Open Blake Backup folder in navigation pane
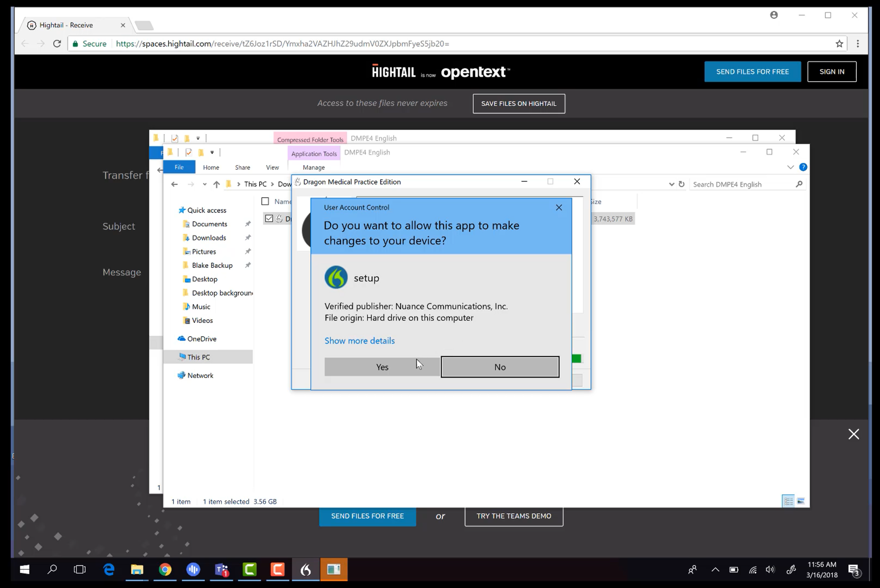This screenshot has height=588, width=880. point(212,265)
